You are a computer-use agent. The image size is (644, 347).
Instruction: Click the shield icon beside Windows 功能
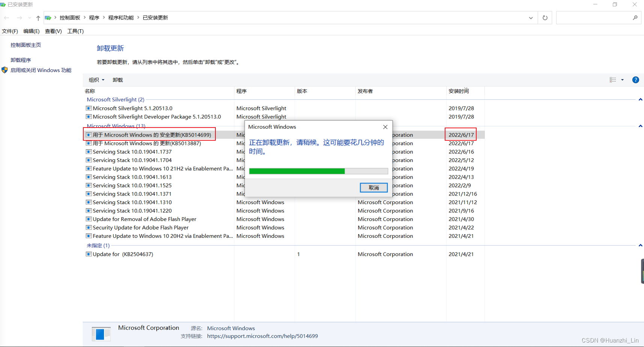coord(5,70)
